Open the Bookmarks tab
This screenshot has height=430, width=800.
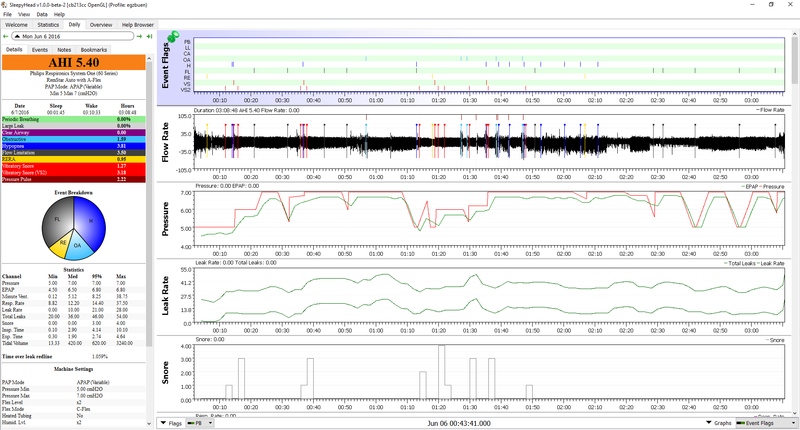(x=94, y=49)
